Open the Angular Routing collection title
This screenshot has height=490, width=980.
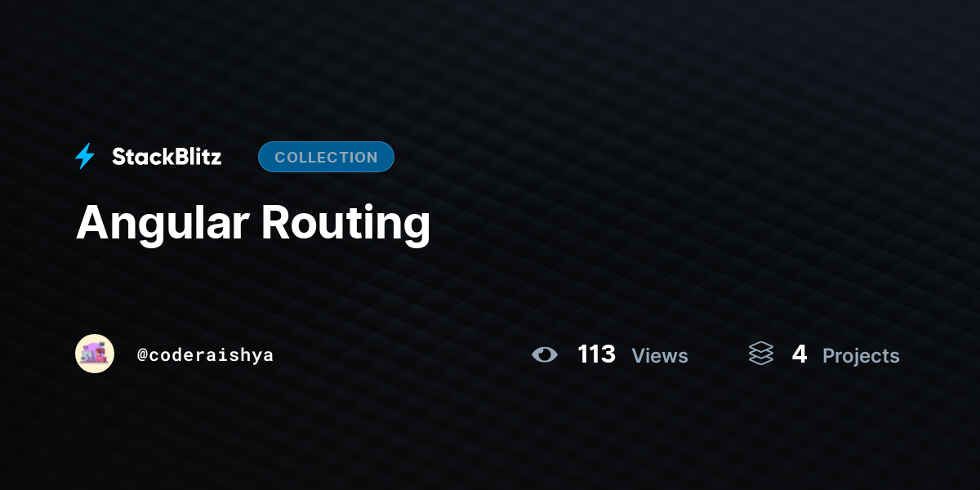(253, 222)
